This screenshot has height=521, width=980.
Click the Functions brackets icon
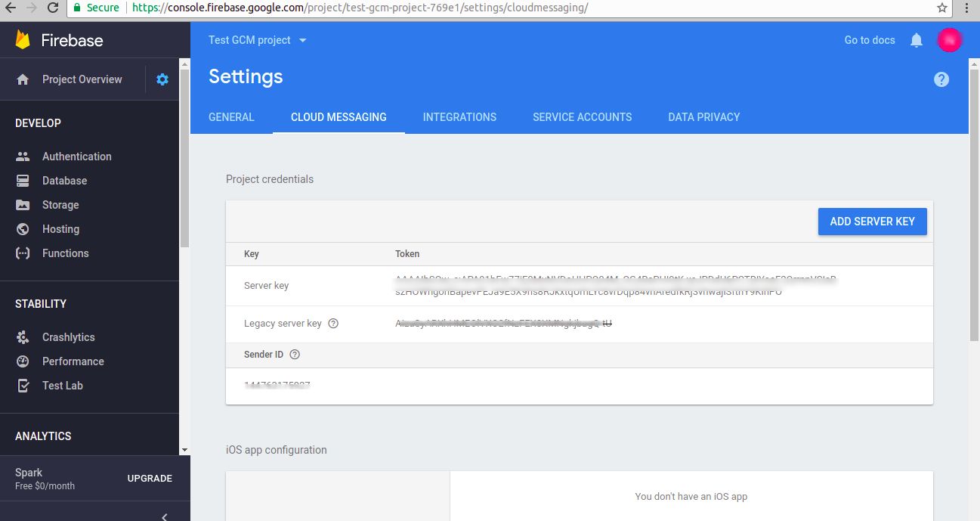pyautogui.click(x=23, y=253)
